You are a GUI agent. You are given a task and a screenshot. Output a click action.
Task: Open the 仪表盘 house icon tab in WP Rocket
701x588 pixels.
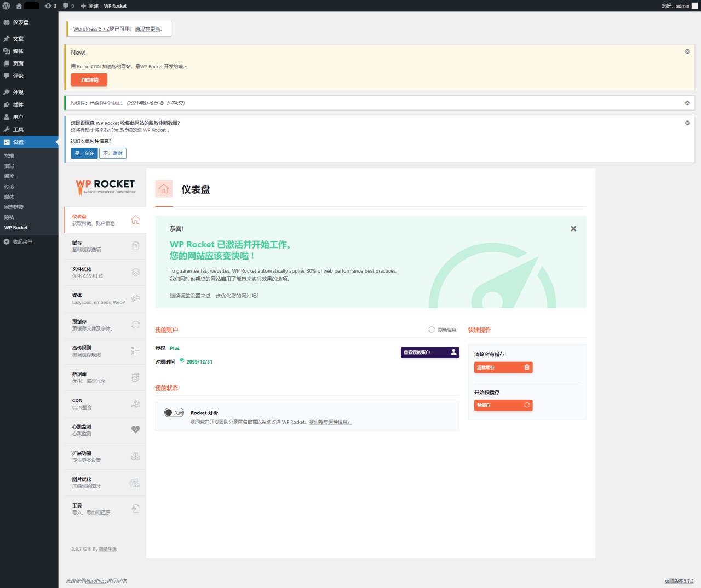coord(135,220)
